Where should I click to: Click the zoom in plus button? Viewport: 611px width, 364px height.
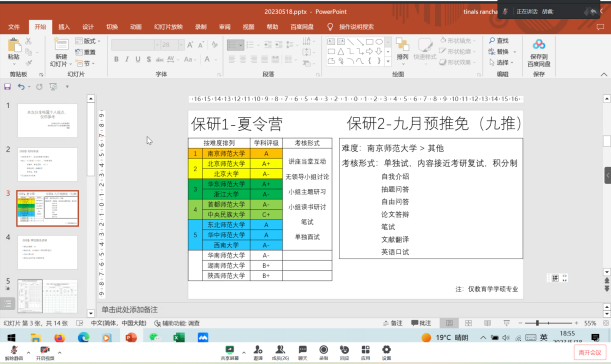tap(576, 323)
